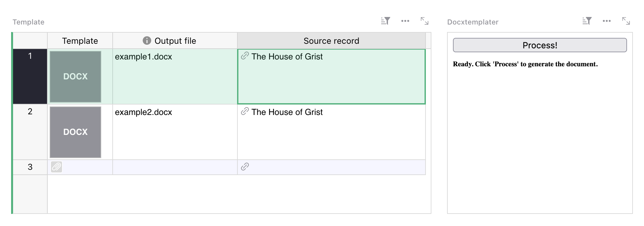Click the paperclip icon in row 2 Source record
The image size is (644, 226).
point(244,112)
